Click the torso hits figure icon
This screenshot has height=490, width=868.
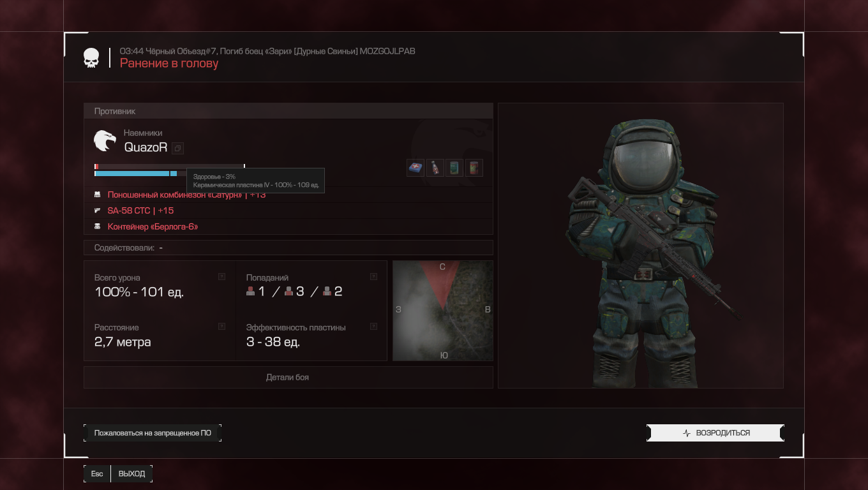288,292
